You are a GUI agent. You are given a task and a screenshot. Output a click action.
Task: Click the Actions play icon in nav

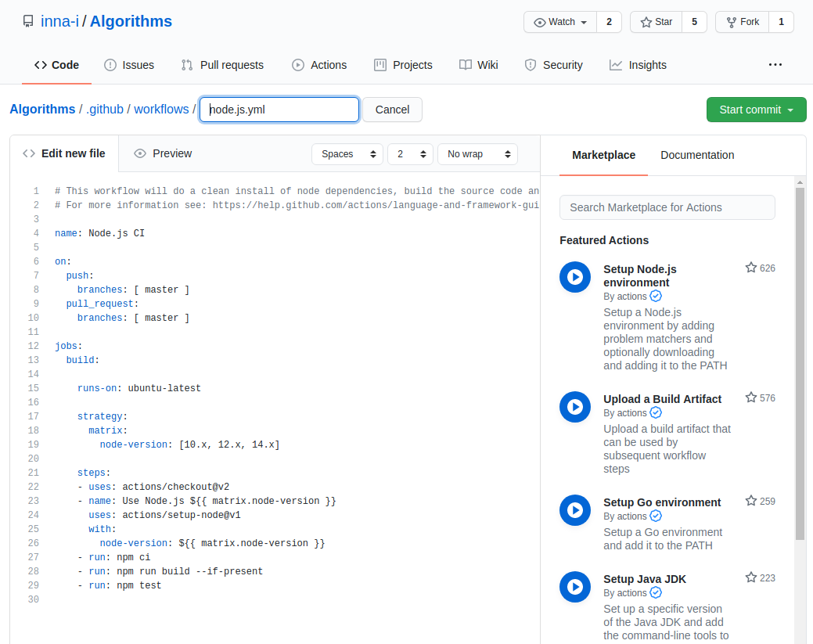click(x=298, y=65)
